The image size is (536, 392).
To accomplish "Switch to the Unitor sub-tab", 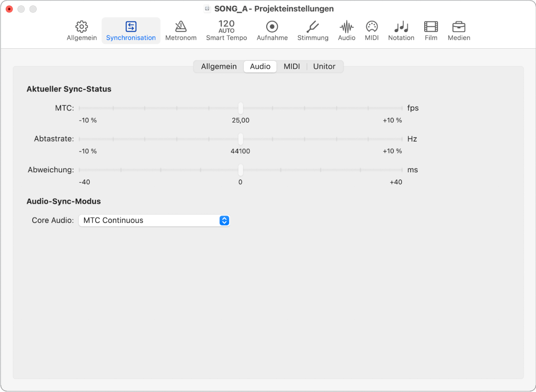I will (324, 67).
